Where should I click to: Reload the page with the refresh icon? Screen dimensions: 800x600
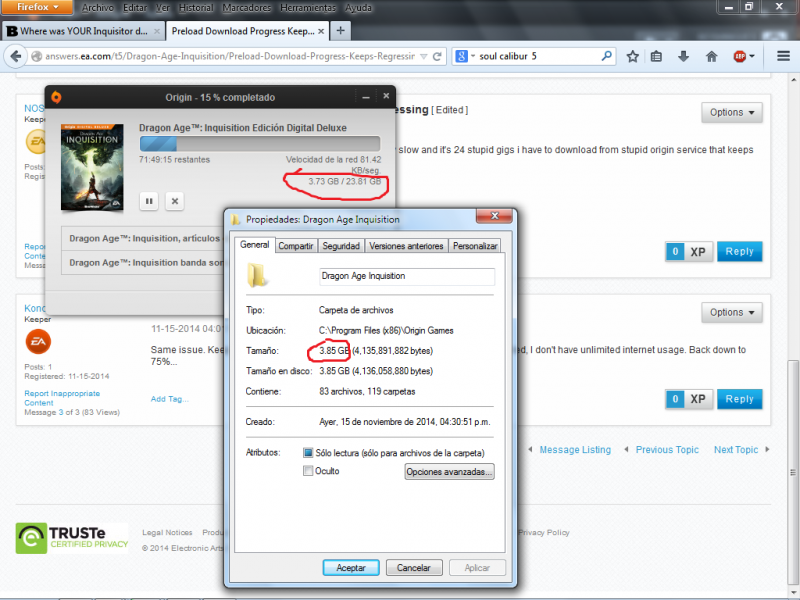(x=437, y=57)
